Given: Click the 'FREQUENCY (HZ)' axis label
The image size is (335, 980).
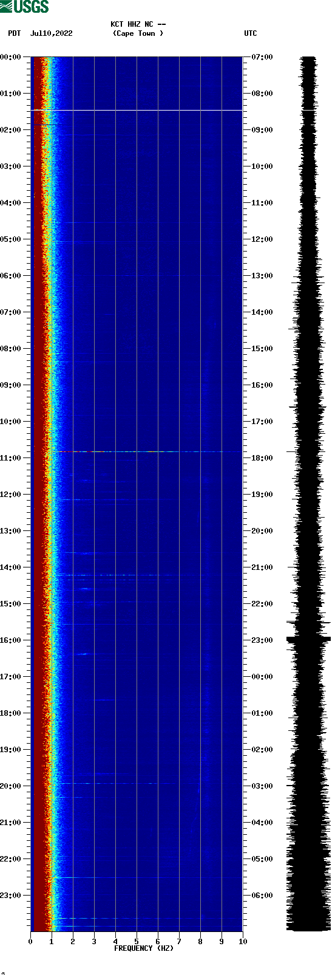Looking at the screenshot, I should click(144, 948).
